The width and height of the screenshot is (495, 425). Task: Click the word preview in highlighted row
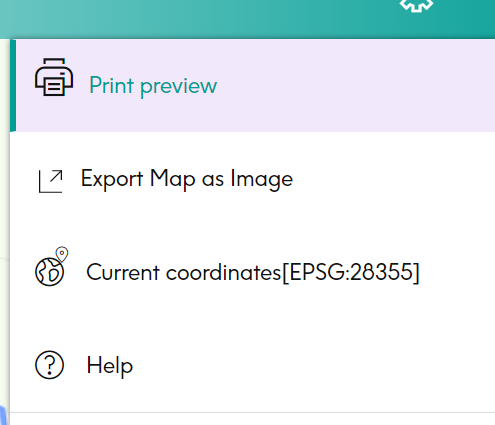(179, 86)
